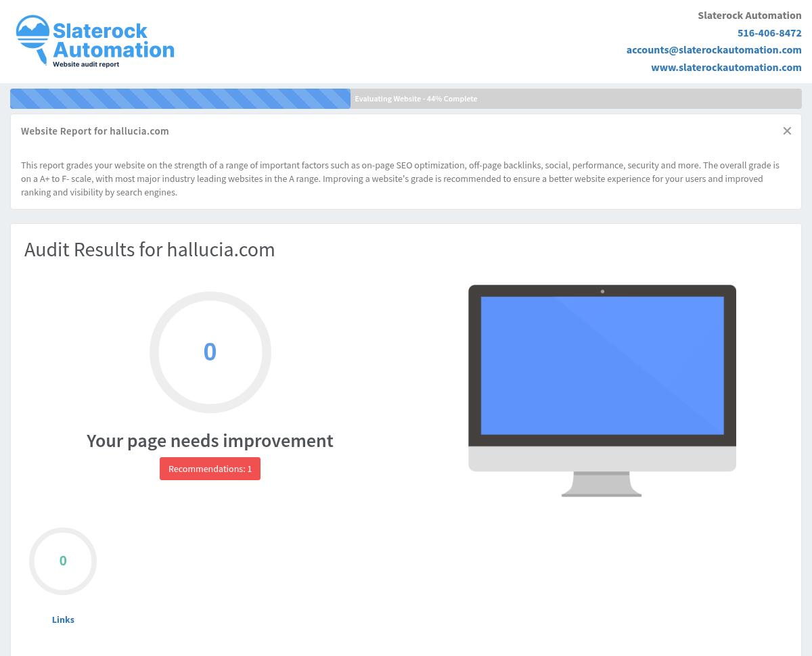Image resolution: width=812 pixels, height=656 pixels.
Task: Click the Recommendations: 1 button
Action: pyautogui.click(x=210, y=469)
